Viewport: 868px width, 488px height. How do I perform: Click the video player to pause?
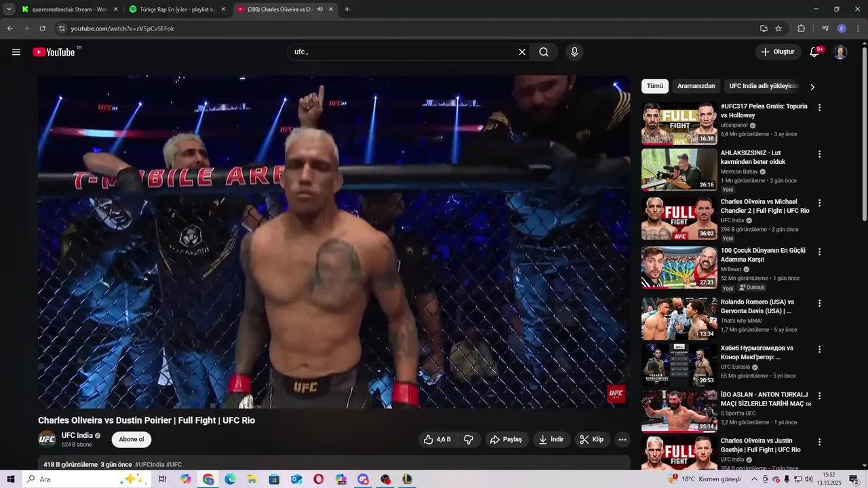point(334,242)
